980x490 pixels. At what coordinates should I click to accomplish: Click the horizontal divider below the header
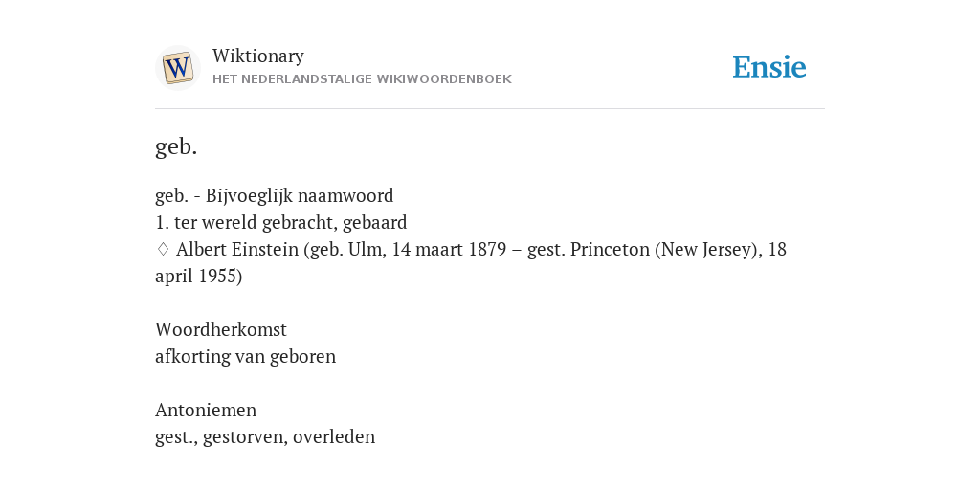pyautogui.click(x=490, y=109)
